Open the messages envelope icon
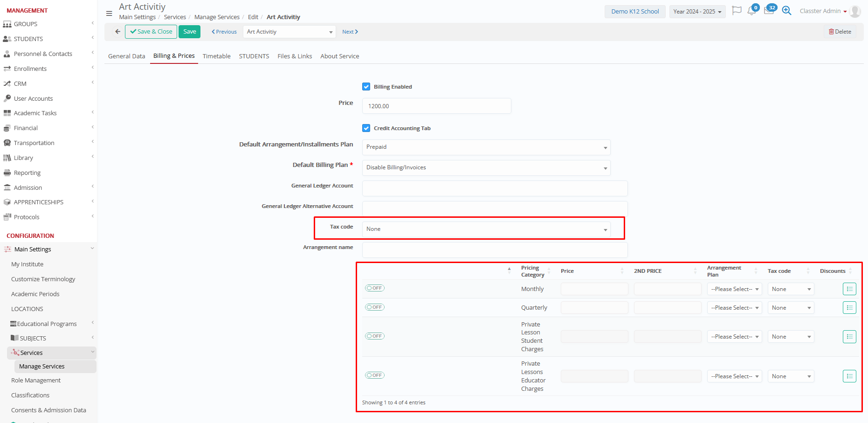Screen dimensions: 868x423 tap(769, 11)
